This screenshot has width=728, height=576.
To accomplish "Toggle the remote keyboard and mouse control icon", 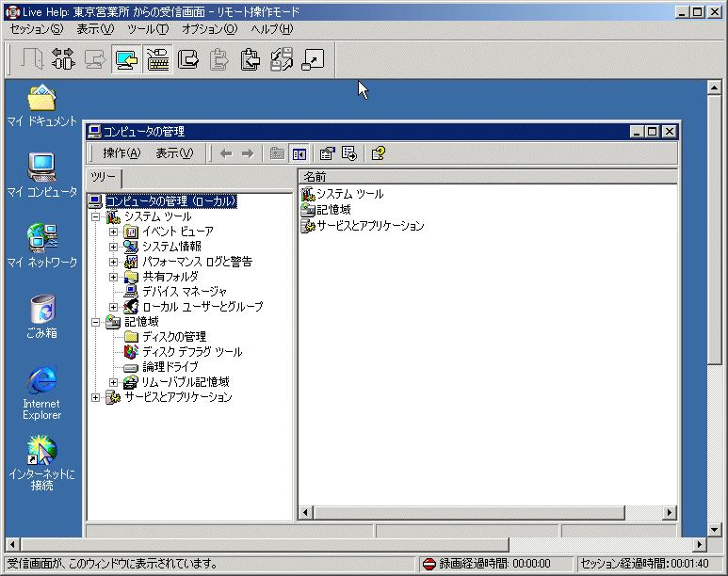I will pos(158,59).
